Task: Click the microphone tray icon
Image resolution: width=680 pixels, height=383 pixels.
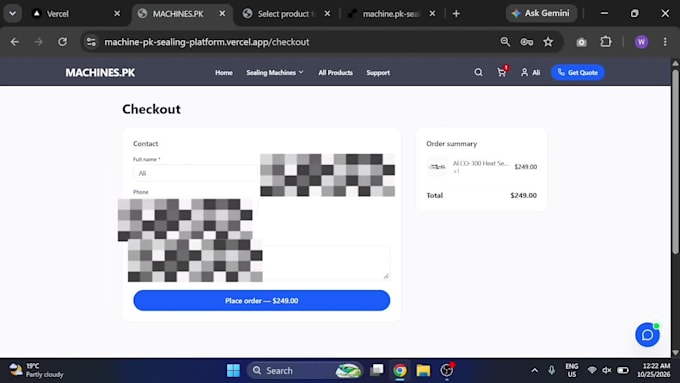Action: coord(551,370)
